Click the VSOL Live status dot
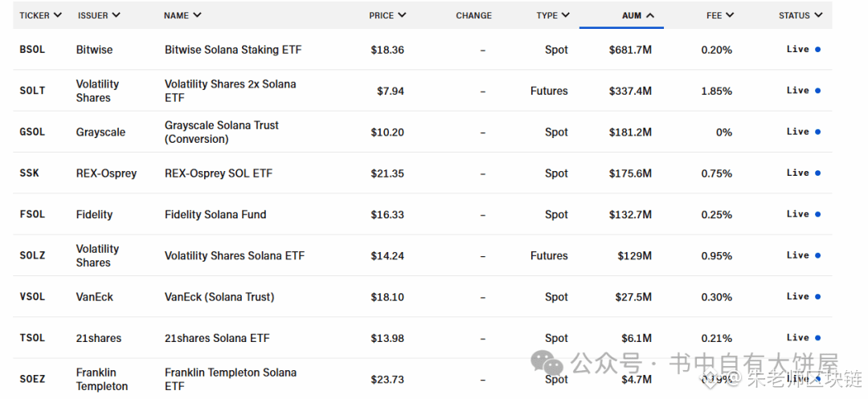 818,297
